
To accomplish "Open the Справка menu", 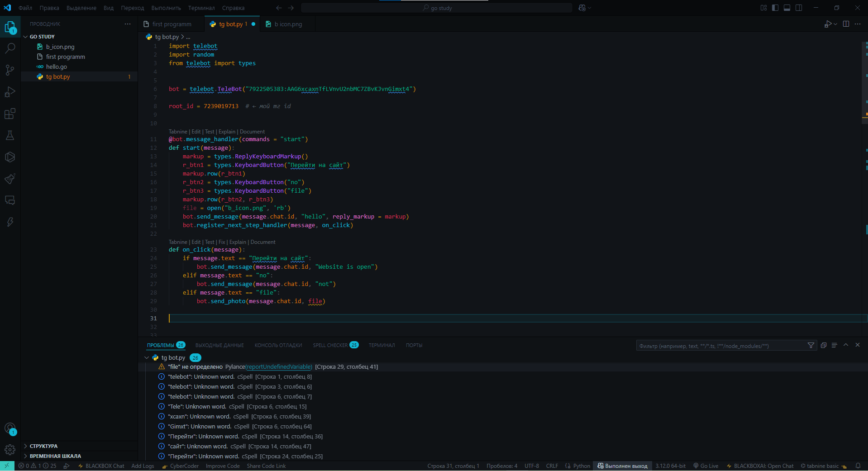I will click(233, 8).
